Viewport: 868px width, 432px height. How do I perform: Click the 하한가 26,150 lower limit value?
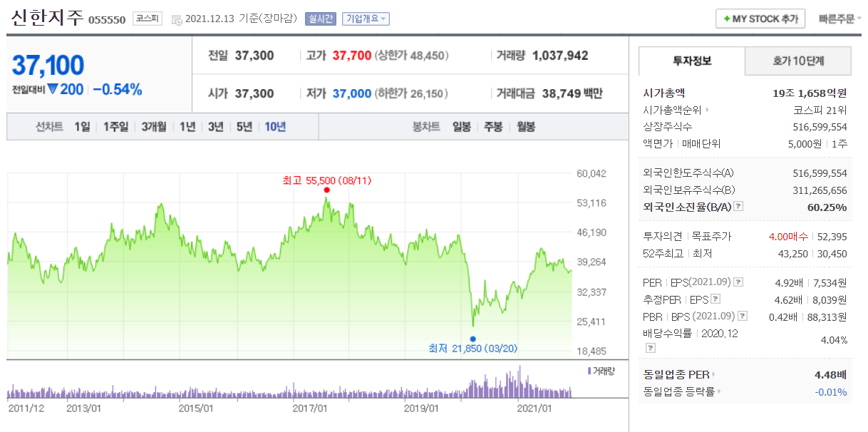[x=412, y=93]
